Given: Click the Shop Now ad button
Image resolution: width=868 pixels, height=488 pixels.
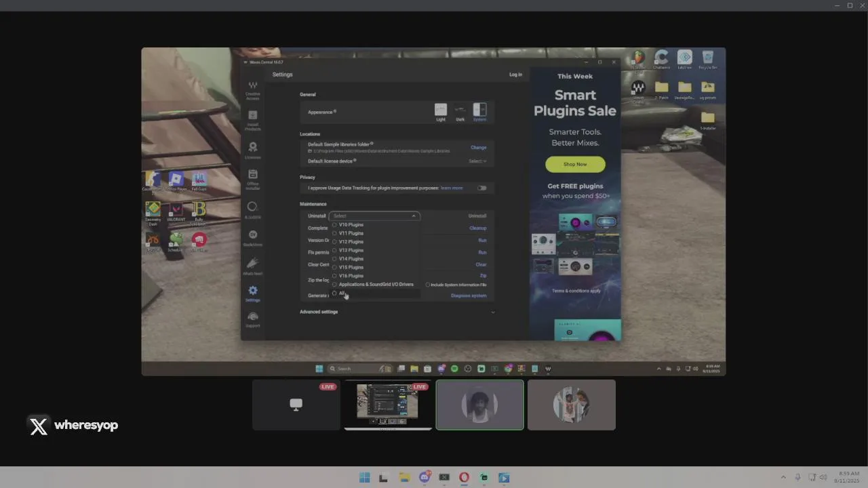Looking at the screenshot, I should click(575, 164).
